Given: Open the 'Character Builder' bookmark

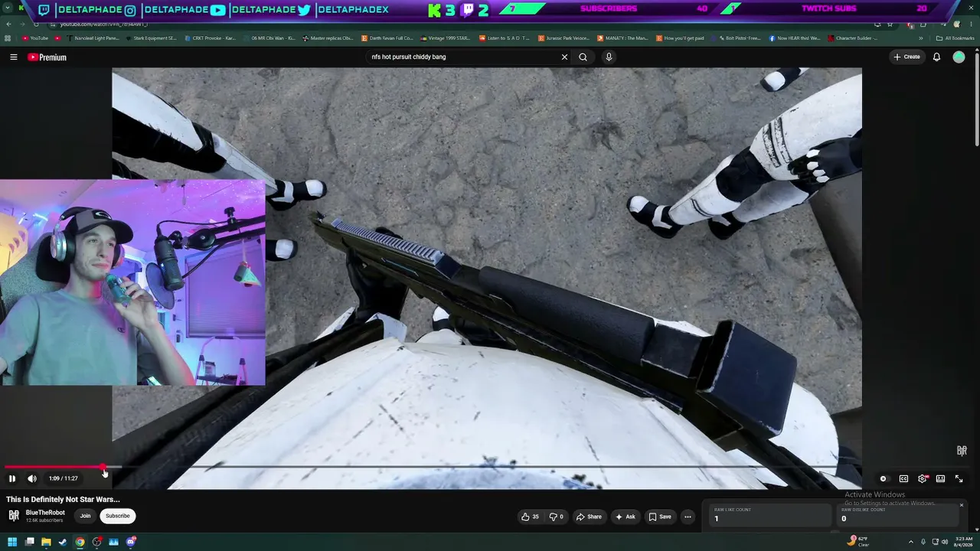Looking at the screenshot, I should click(853, 38).
